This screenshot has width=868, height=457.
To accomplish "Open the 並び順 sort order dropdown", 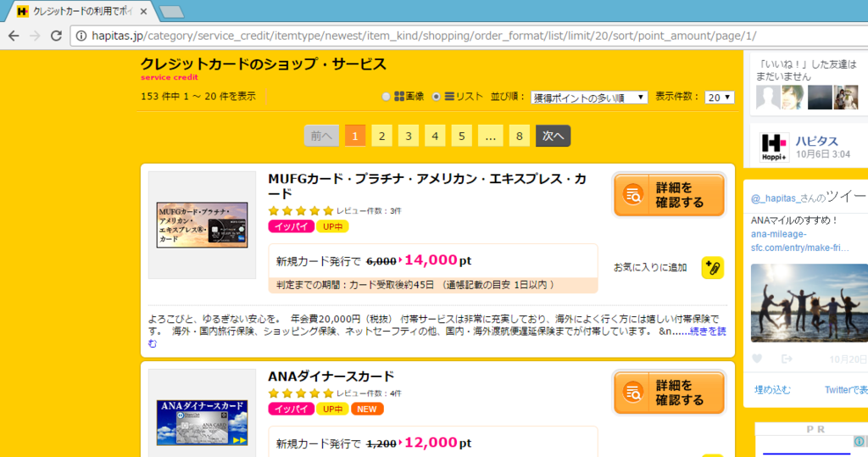I will pyautogui.click(x=589, y=98).
